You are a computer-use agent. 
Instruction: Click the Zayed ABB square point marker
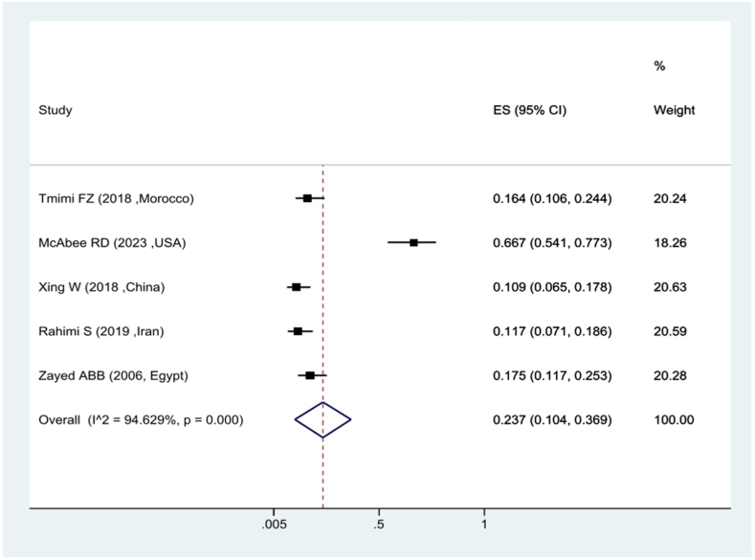(x=310, y=375)
